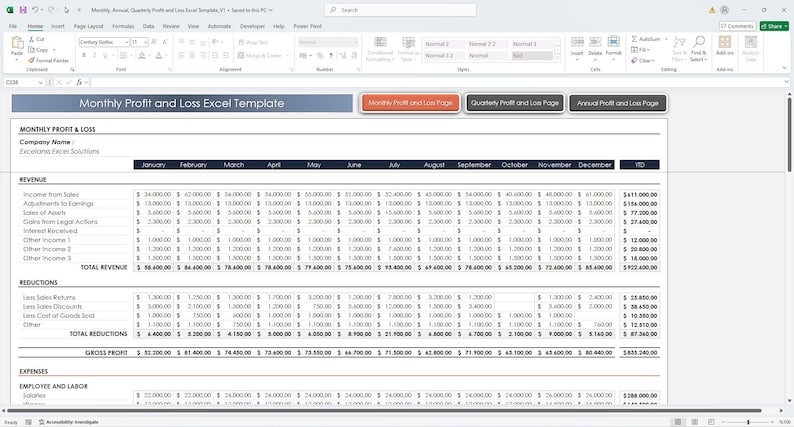
Task: Open the File menu
Action: [x=13, y=26]
